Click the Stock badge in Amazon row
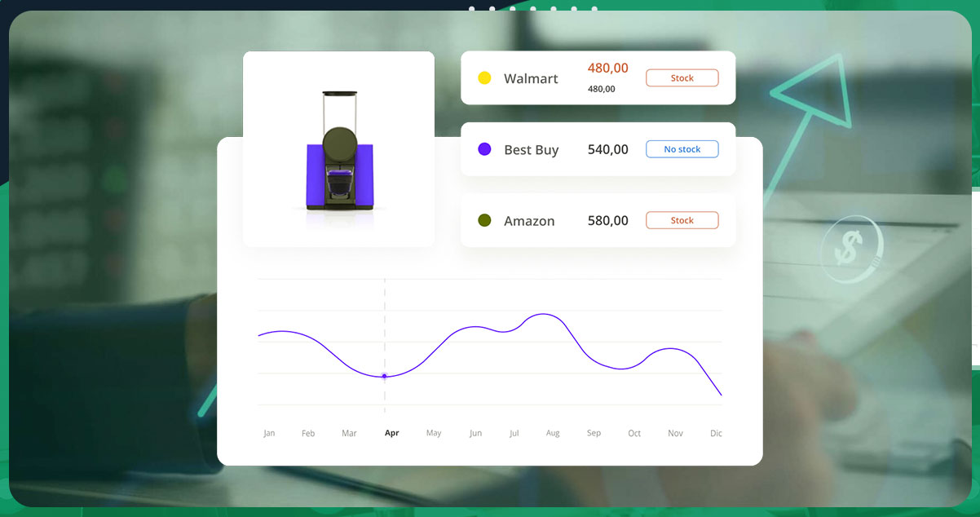Image resolution: width=980 pixels, height=517 pixels. pos(682,220)
